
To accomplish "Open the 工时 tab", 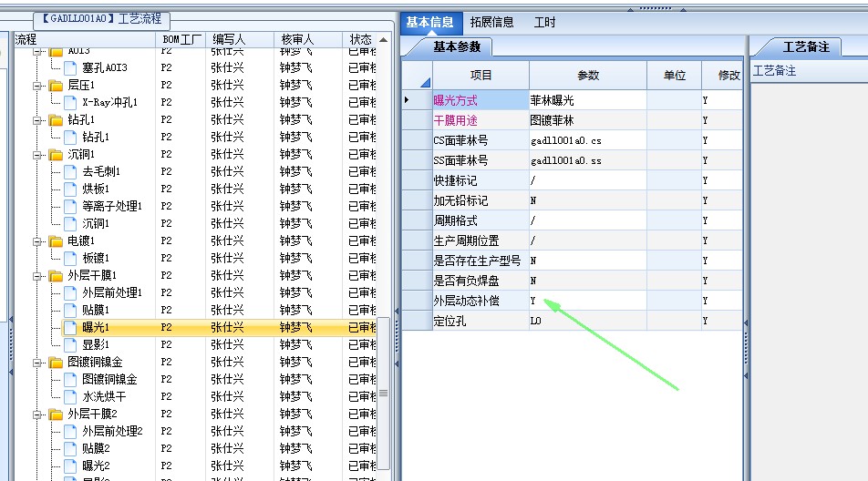I will click(x=544, y=22).
